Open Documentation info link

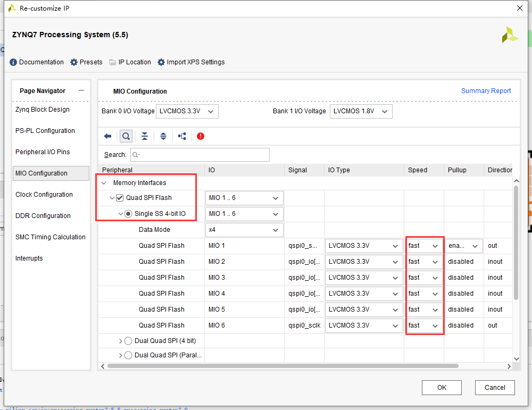pyautogui.click(x=37, y=62)
